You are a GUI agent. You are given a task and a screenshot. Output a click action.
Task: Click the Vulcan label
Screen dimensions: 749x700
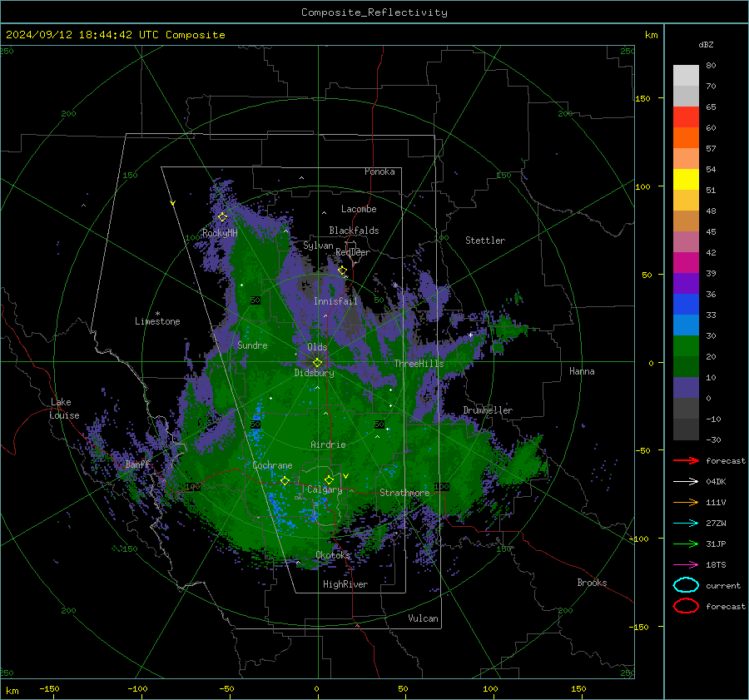tap(423, 618)
